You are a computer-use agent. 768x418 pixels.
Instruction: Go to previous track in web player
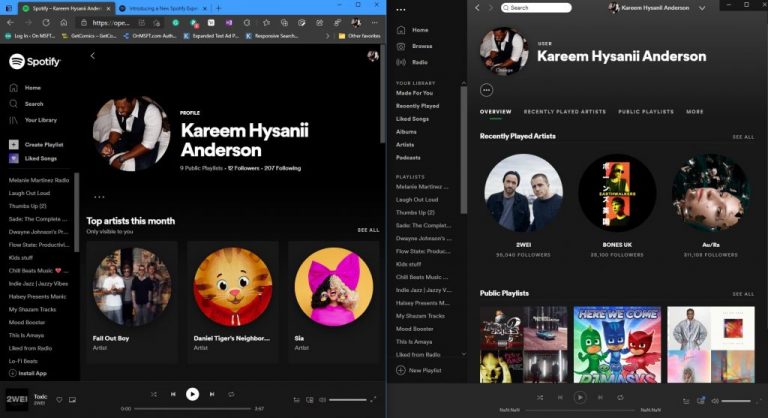(x=173, y=394)
